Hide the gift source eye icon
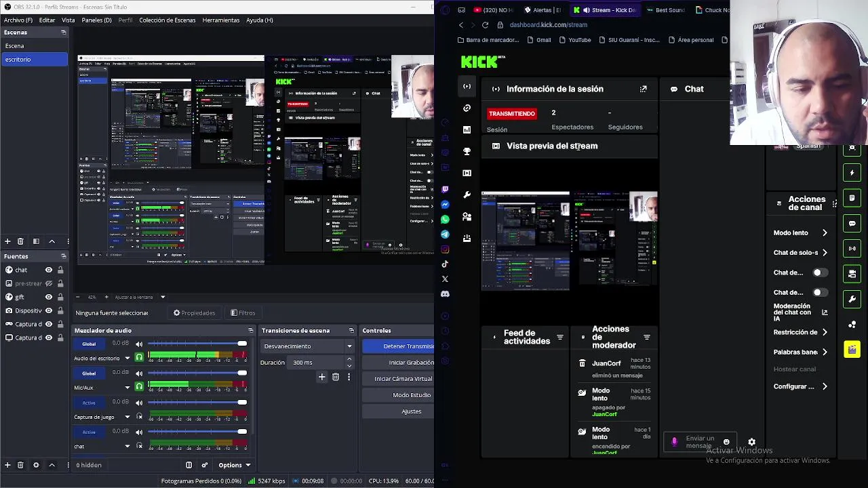The image size is (868, 488). click(x=48, y=297)
